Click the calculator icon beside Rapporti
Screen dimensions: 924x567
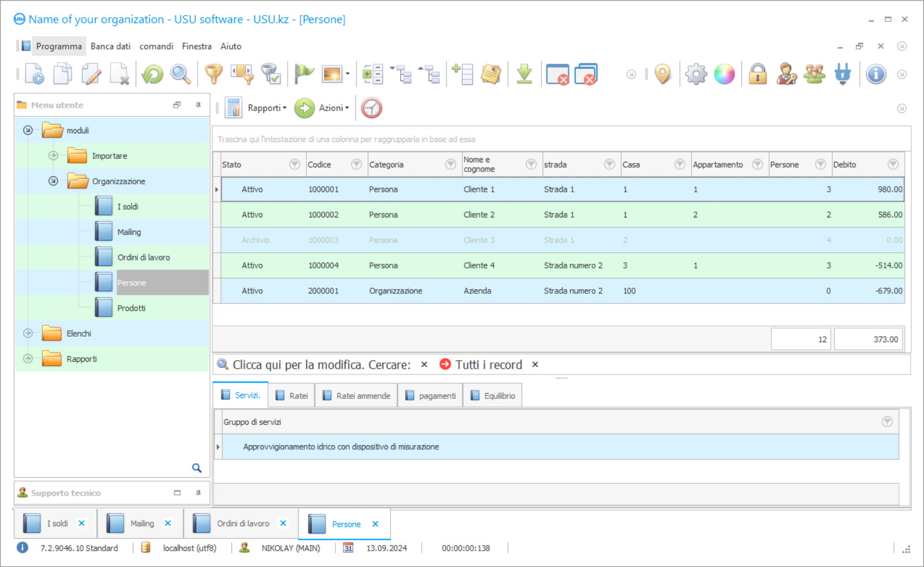(233, 108)
